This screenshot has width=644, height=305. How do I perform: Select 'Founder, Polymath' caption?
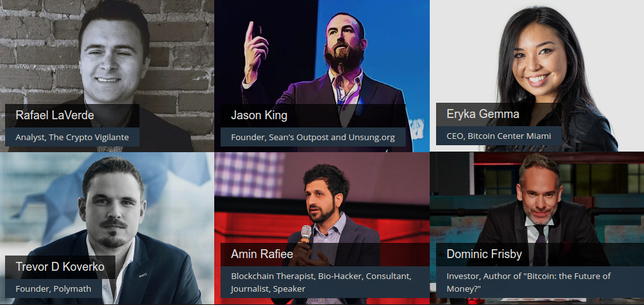53,289
